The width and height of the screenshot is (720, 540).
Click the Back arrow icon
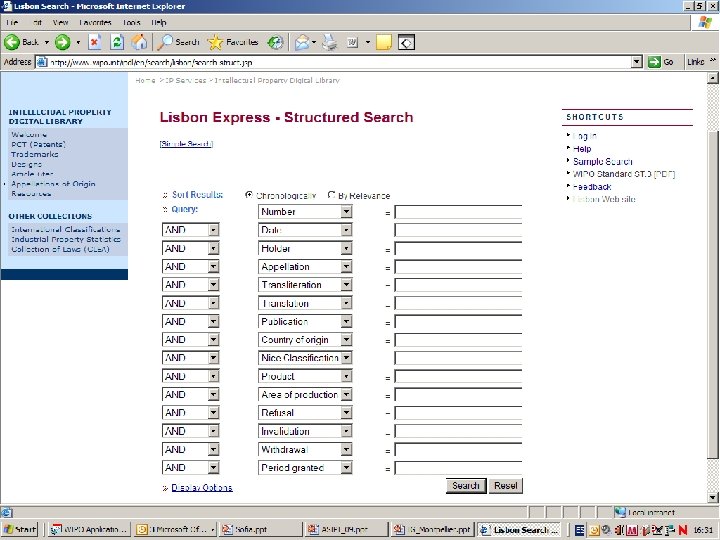pos(12,42)
